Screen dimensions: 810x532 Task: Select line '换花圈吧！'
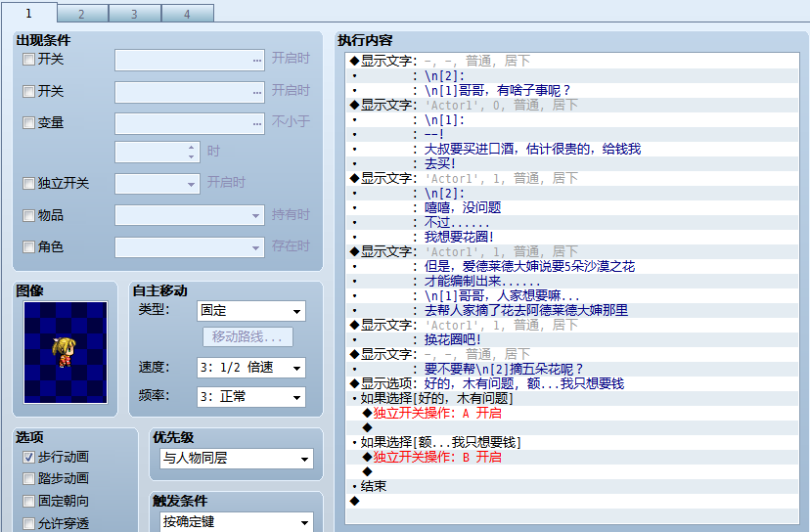572,340
